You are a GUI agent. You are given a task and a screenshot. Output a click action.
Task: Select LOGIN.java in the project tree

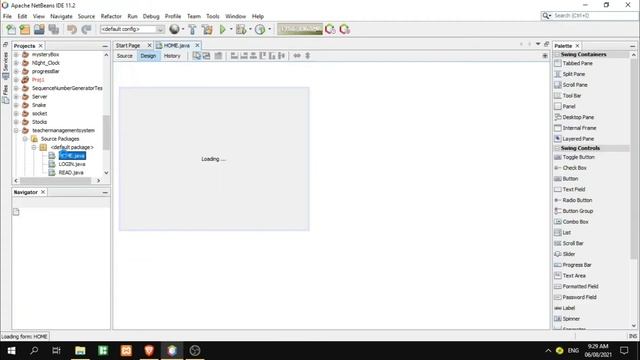(x=72, y=164)
